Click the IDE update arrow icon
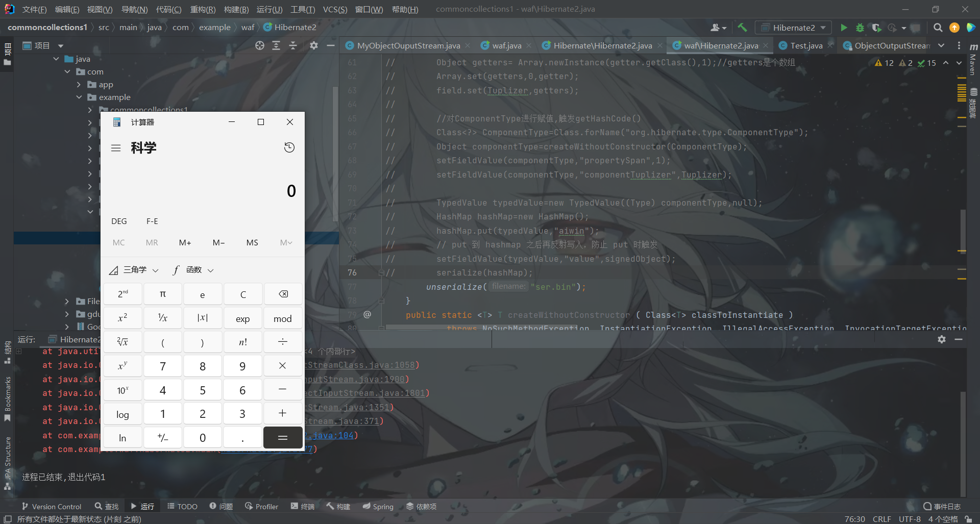 [x=954, y=28]
